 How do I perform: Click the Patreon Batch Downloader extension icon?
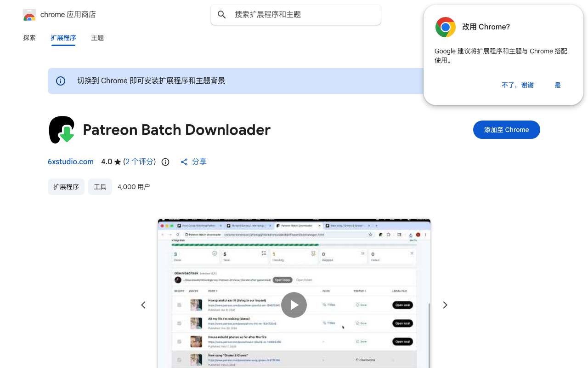pyautogui.click(x=62, y=130)
